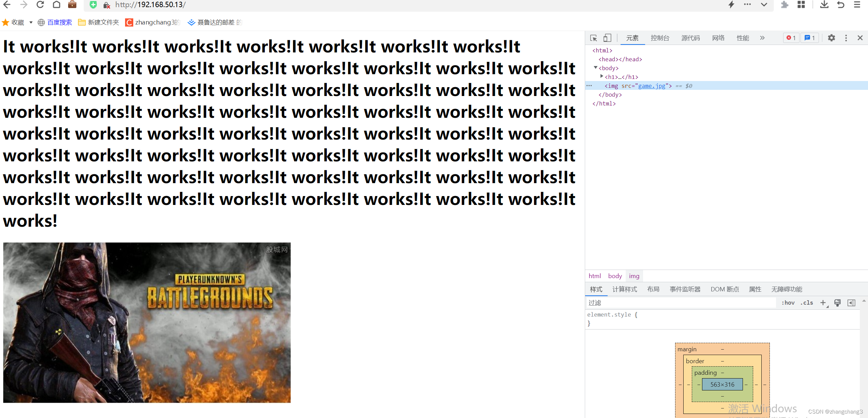Select the <head></head> node

pos(620,59)
